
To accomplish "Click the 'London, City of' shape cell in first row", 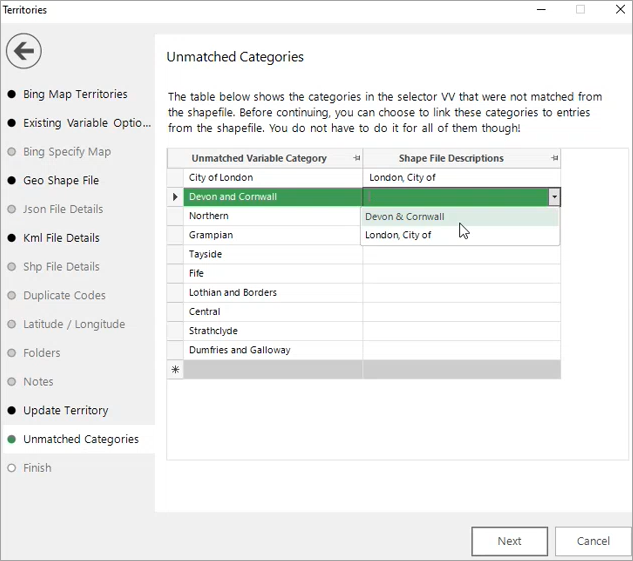I will point(462,178).
